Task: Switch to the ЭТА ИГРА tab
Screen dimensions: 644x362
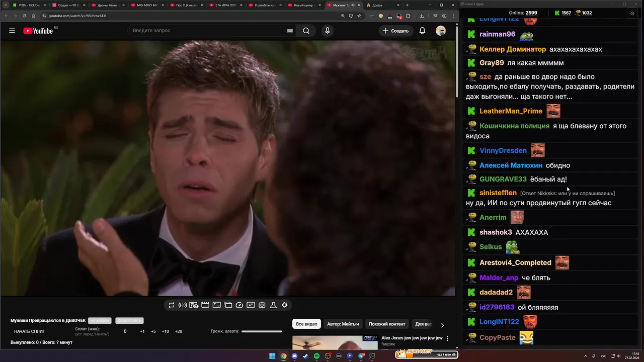Action: 224,5
